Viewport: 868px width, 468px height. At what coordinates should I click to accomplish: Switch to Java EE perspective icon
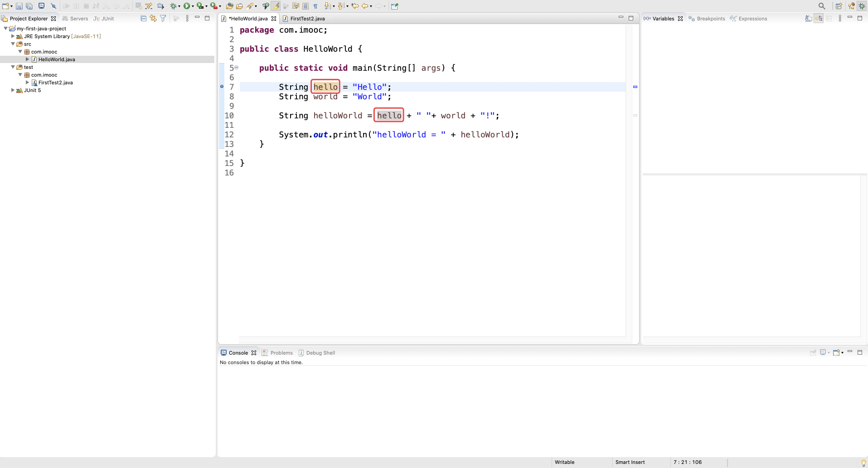point(852,6)
